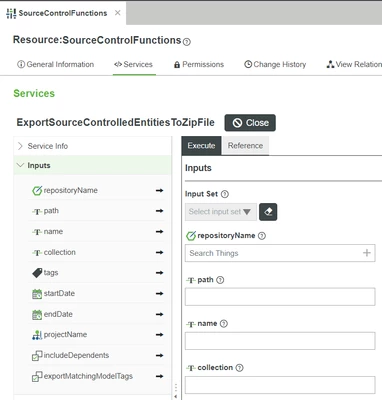382x400 pixels.
Task: Click the tags tag icon in inputs list
Action: pos(37,273)
